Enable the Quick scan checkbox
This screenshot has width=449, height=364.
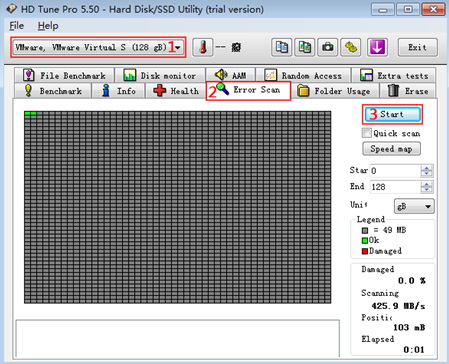point(366,133)
